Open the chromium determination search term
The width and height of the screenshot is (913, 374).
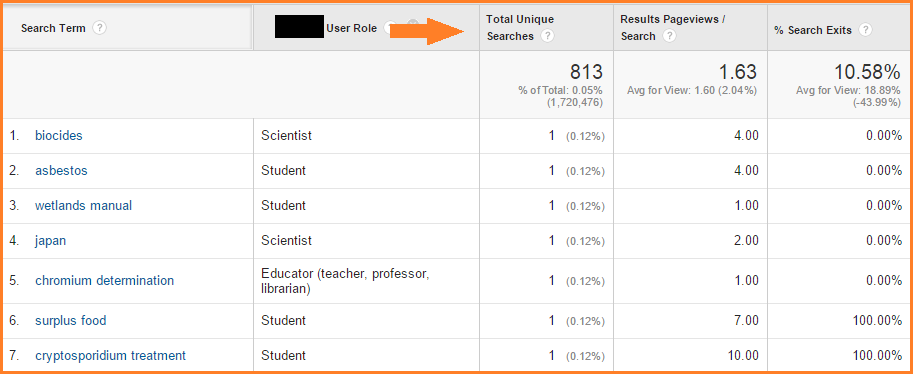(104, 281)
